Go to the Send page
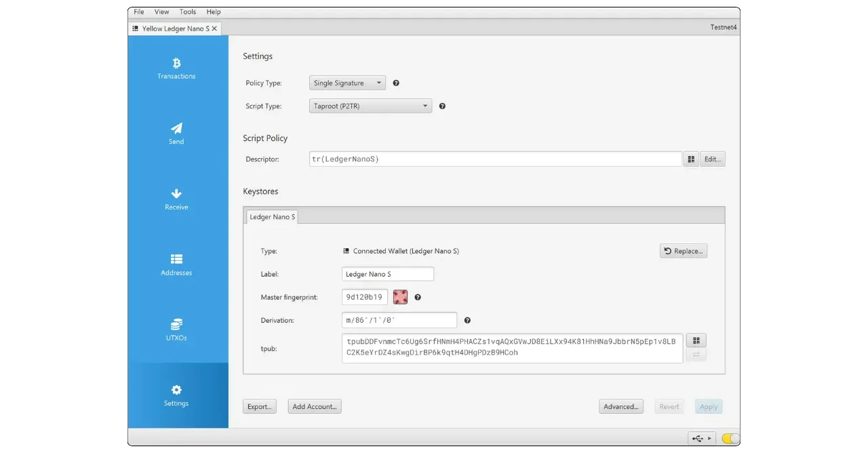Screen dimensions: 868x453 click(176, 134)
